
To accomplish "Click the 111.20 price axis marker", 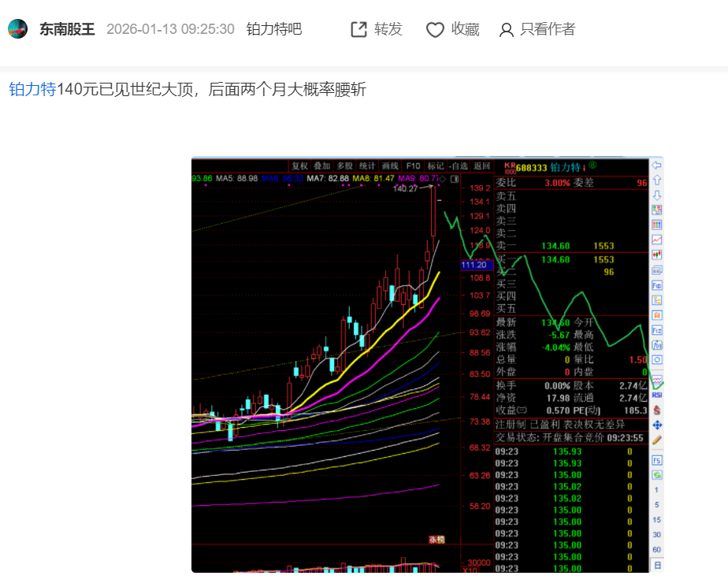I will (477, 265).
